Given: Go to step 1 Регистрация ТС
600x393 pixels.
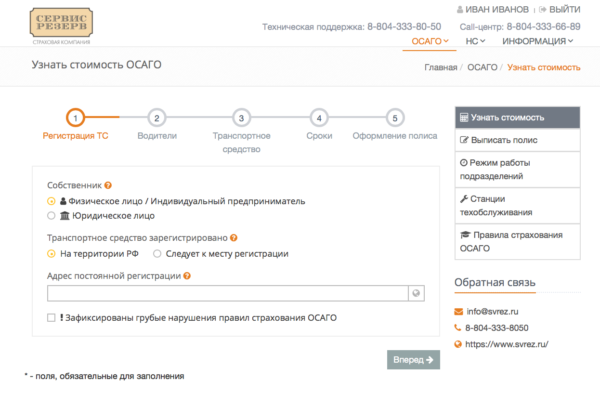Looking at the screenshot, I should 75,118.
